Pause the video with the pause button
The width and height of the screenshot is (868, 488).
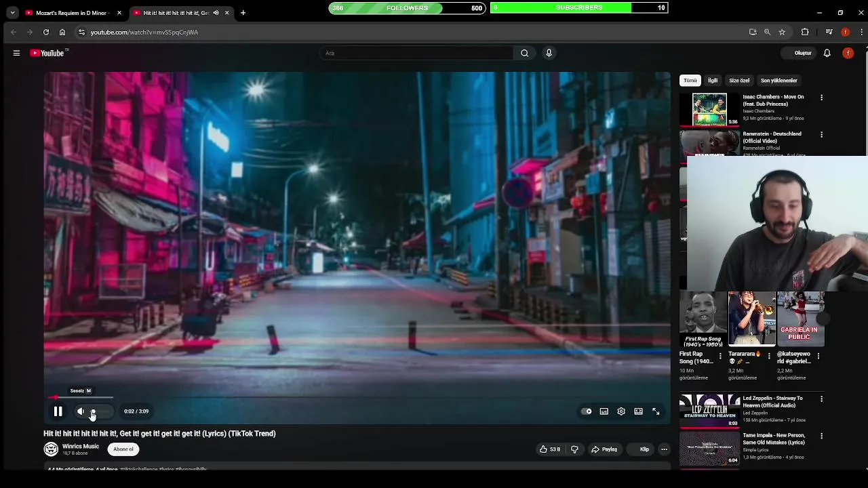[58, 411]
